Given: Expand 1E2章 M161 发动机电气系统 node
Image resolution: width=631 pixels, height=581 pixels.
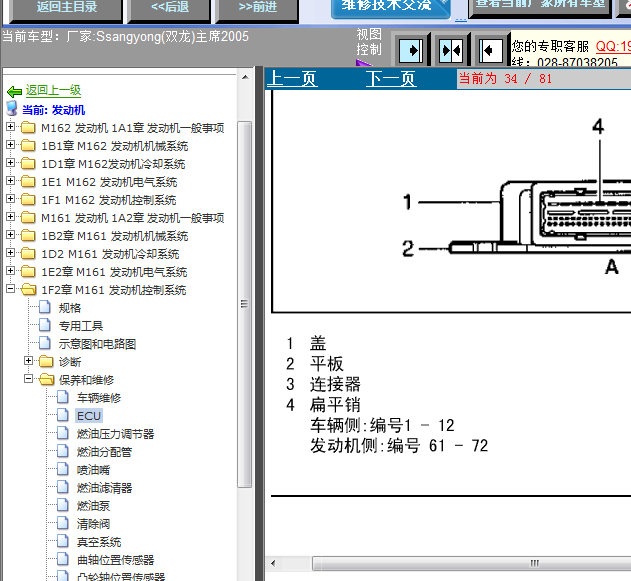Looking at the screenshot, I should click(10, 271).
